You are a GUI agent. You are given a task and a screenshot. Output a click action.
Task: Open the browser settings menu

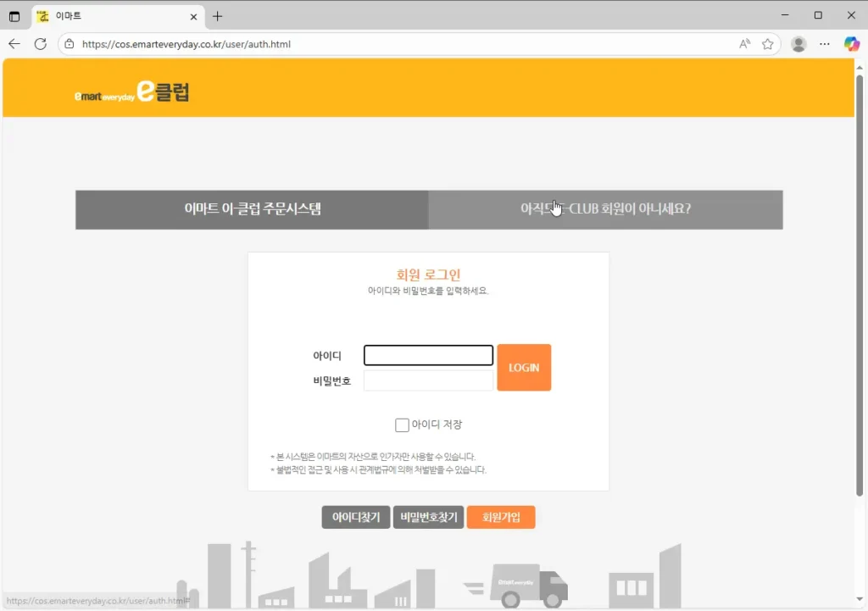coord(824,44)
